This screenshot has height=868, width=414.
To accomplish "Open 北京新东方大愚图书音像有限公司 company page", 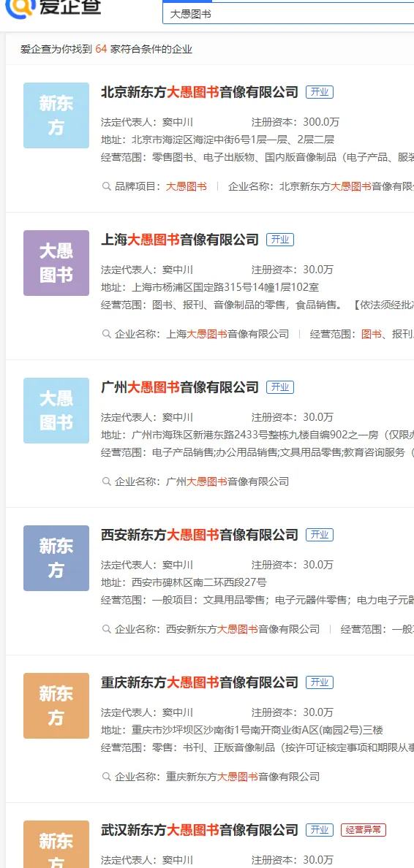I will pos(200,92).
